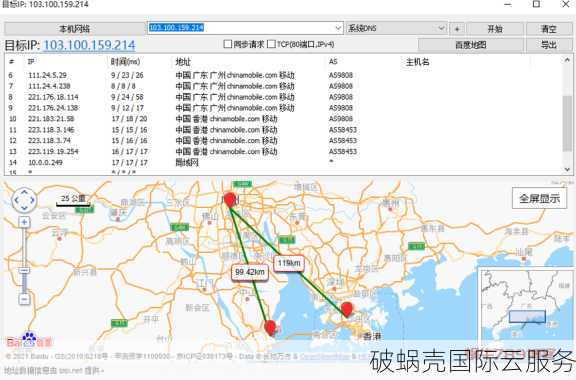Click time cell 9 / 24 / 58
The image size is (576, 380).
[127, 97]
